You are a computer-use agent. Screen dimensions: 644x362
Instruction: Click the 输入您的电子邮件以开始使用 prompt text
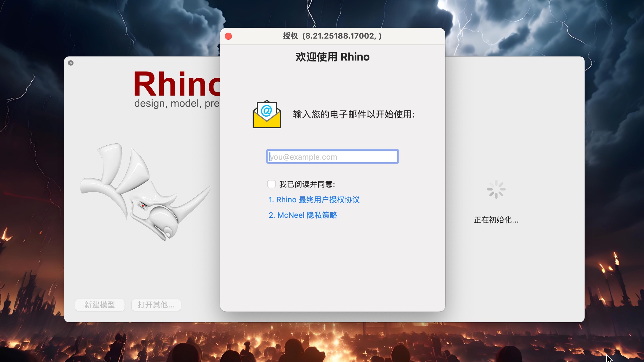[x=354, y=114]
